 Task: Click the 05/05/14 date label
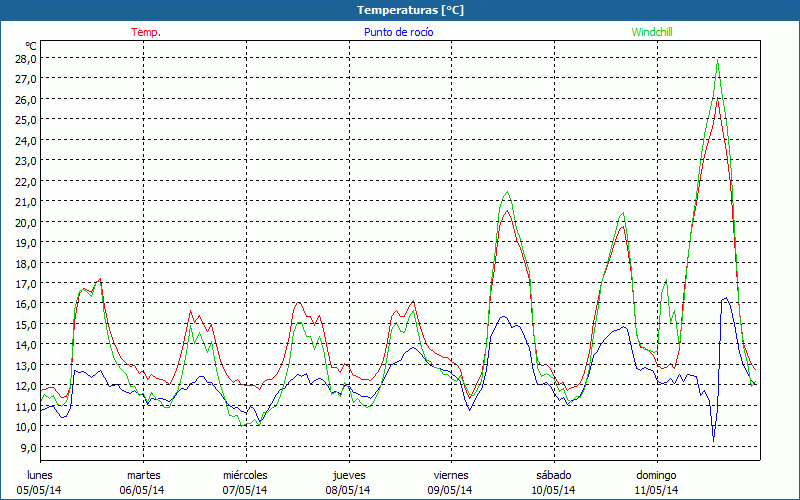[x=40, y=490]
